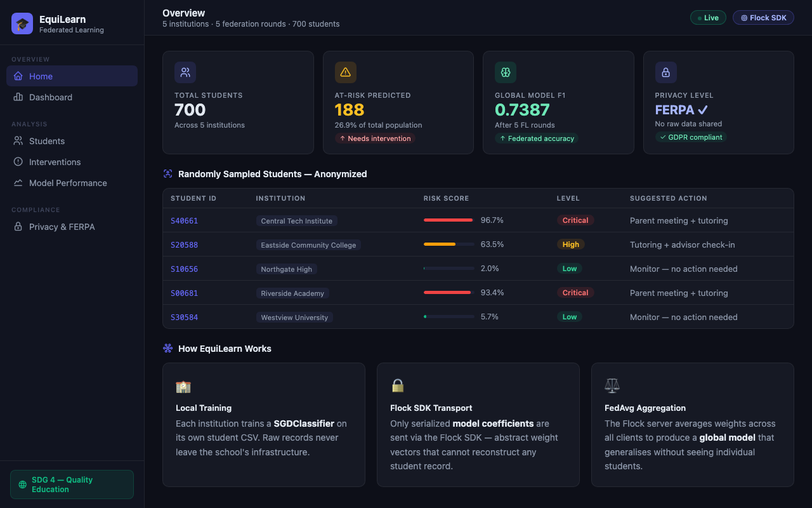Click the scan icon beside Randomly Sampled Students

167,174
